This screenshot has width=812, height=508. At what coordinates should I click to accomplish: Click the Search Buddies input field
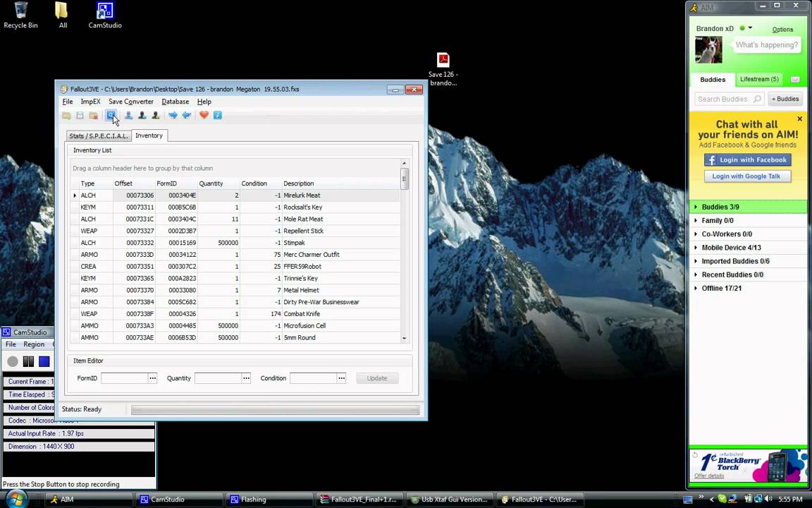(x=724, y=99)
